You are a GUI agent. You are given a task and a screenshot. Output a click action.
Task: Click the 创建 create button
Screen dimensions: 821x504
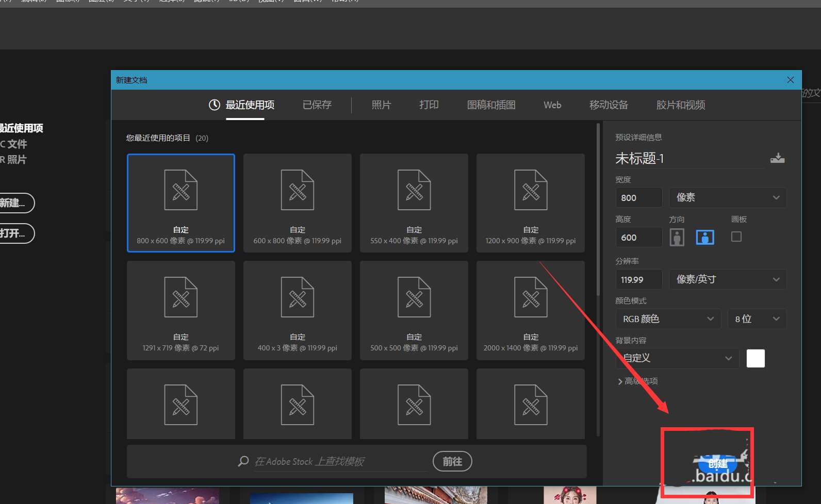pos(718,464)
